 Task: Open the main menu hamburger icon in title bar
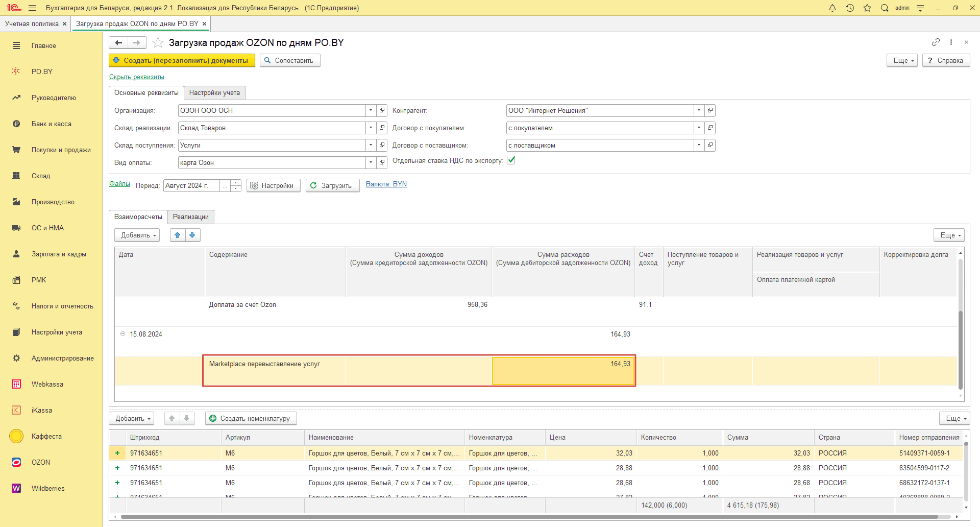[32, 8]
